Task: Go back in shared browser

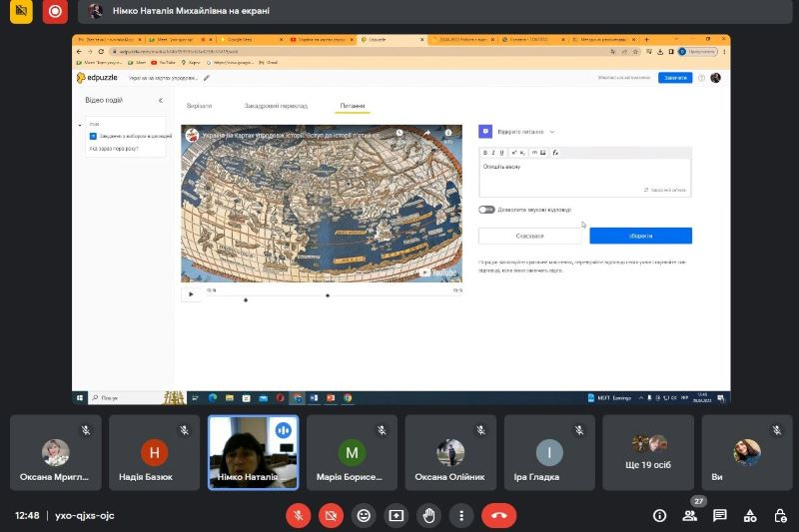Action: tap(79, 52)
